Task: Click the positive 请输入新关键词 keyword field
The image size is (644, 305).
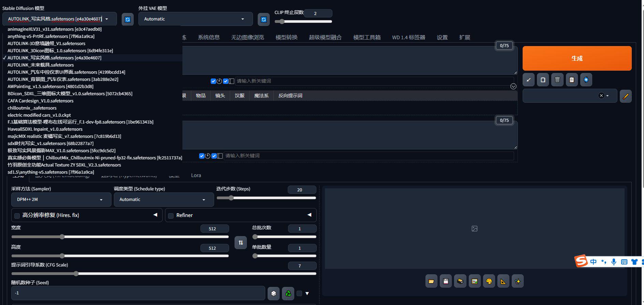Action: point(374,81)
